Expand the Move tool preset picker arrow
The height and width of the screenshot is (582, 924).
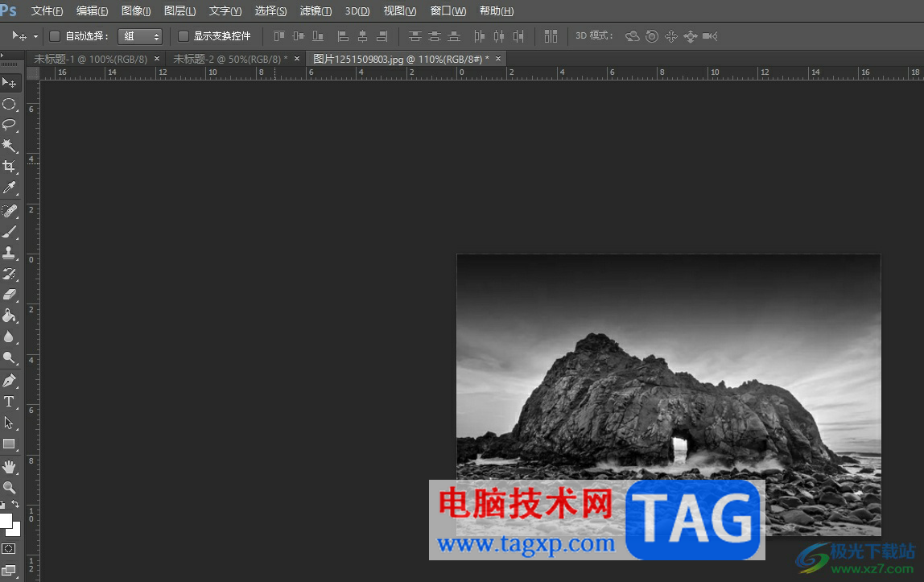pos(36,37)
